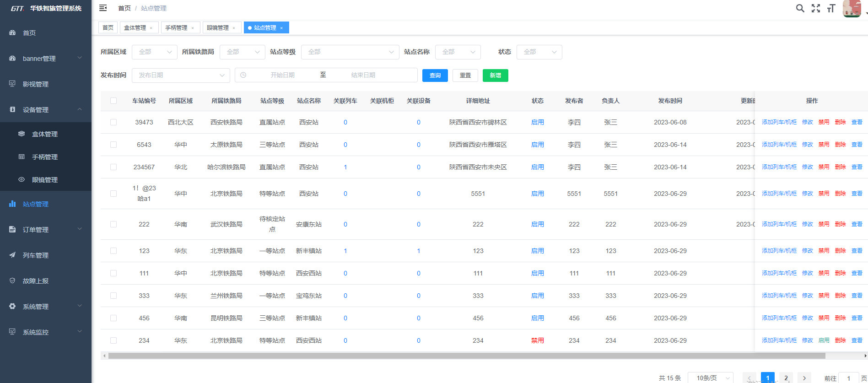
Task: Click the 重置 button
Action: 465,76
